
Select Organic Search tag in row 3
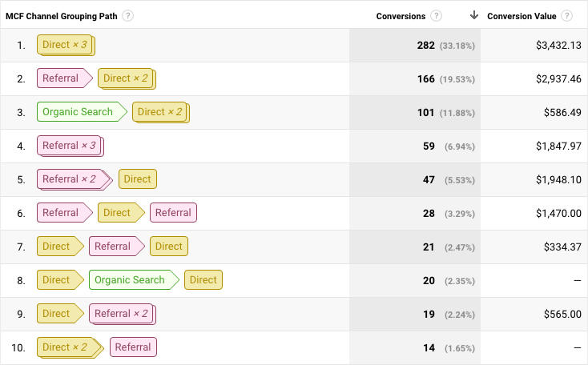[78, 112]
